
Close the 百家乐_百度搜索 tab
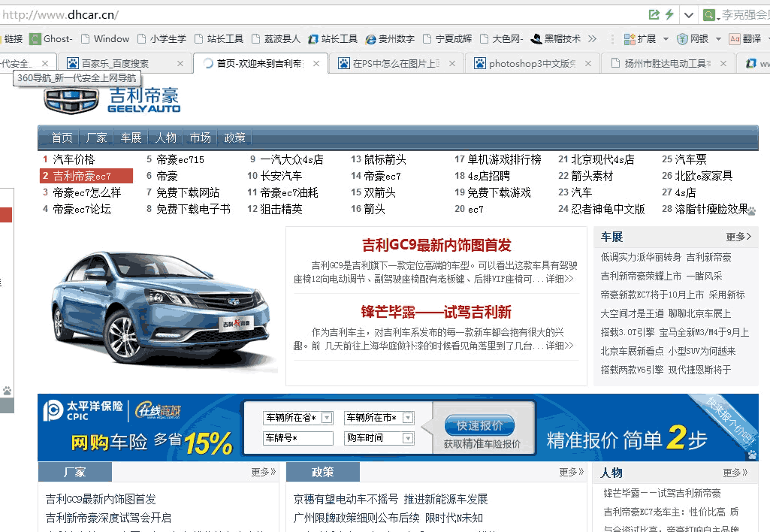[x=180, y=64]
